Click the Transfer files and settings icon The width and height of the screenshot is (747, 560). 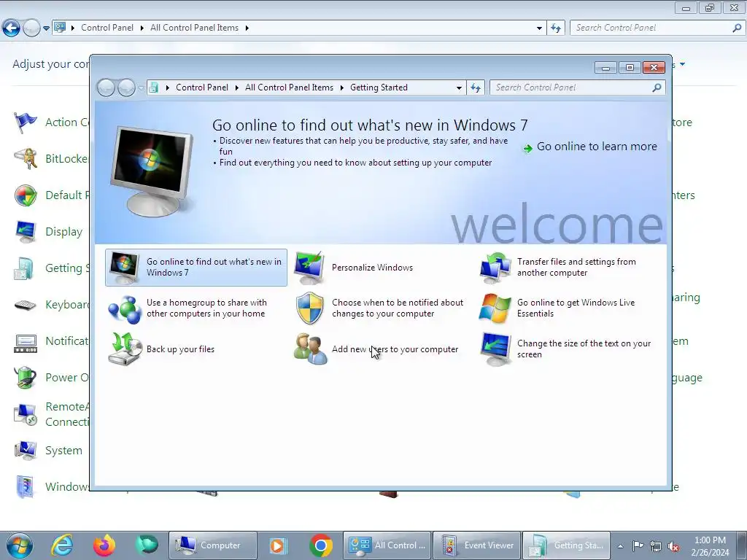[x=495, y=268]
